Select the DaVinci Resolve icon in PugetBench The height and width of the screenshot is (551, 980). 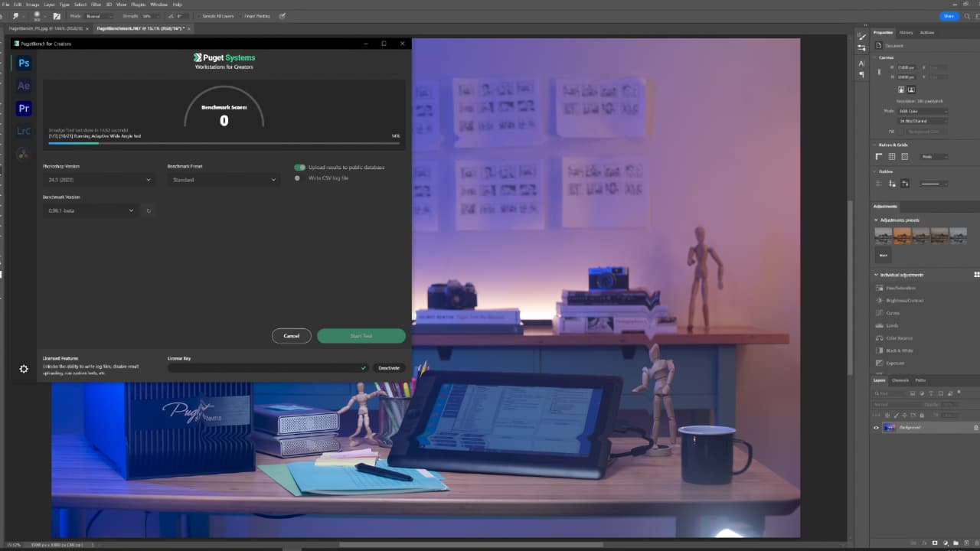coord(24,153)
